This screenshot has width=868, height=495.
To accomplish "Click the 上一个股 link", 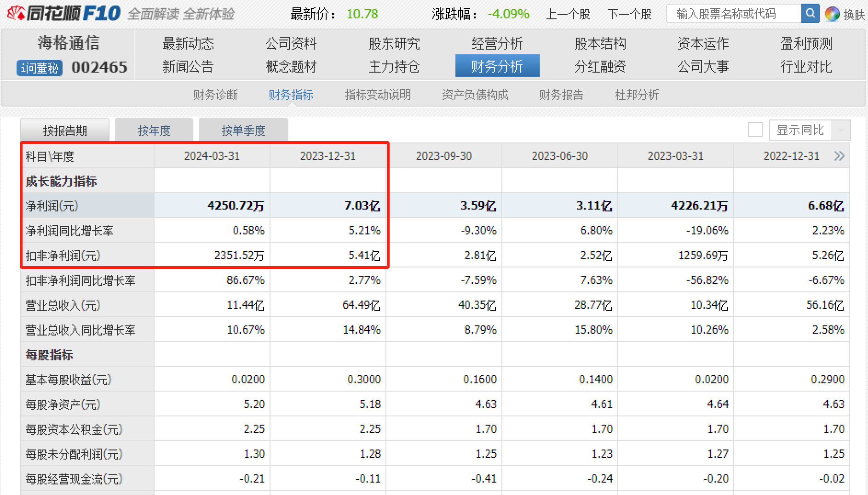I will point(569,14).
